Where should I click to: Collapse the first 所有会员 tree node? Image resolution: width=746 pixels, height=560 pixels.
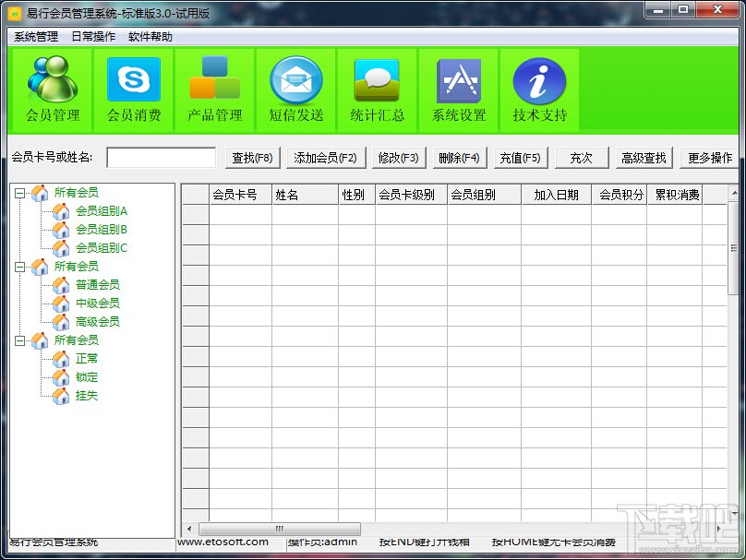(x=20, y=193)
